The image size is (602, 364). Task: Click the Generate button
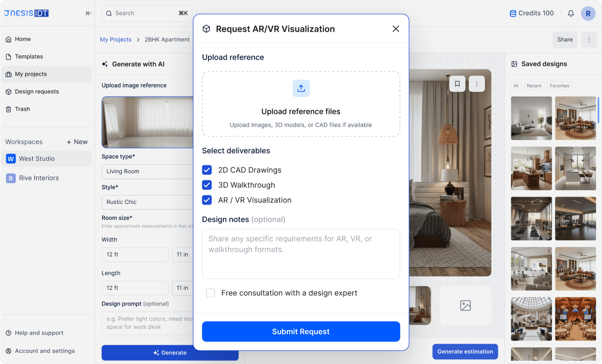170,353
